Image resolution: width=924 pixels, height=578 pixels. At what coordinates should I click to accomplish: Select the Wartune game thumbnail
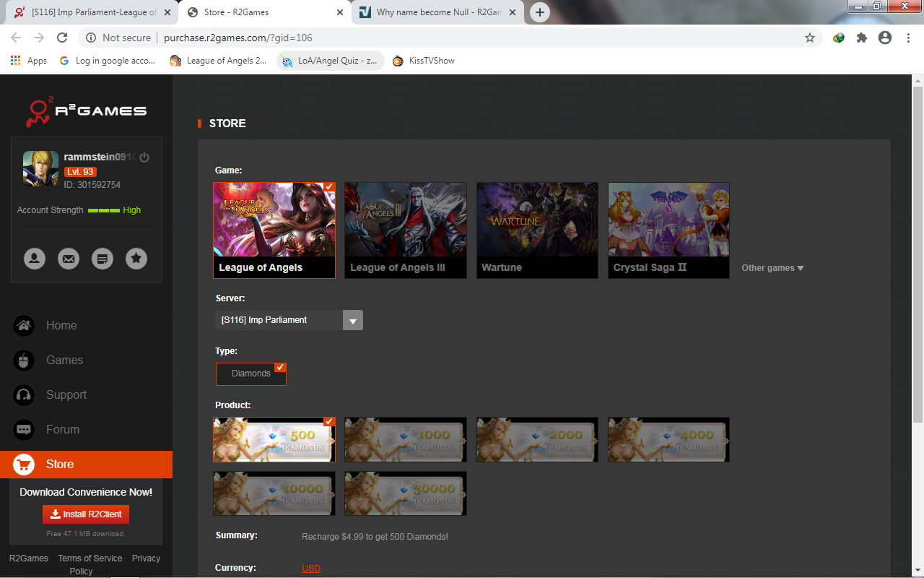coord(537,230)
